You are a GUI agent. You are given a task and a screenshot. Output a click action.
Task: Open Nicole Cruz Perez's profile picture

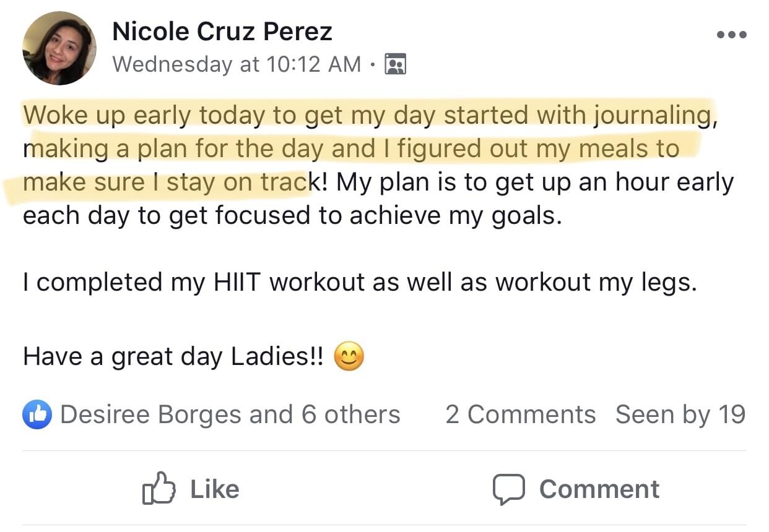[59, 48]
